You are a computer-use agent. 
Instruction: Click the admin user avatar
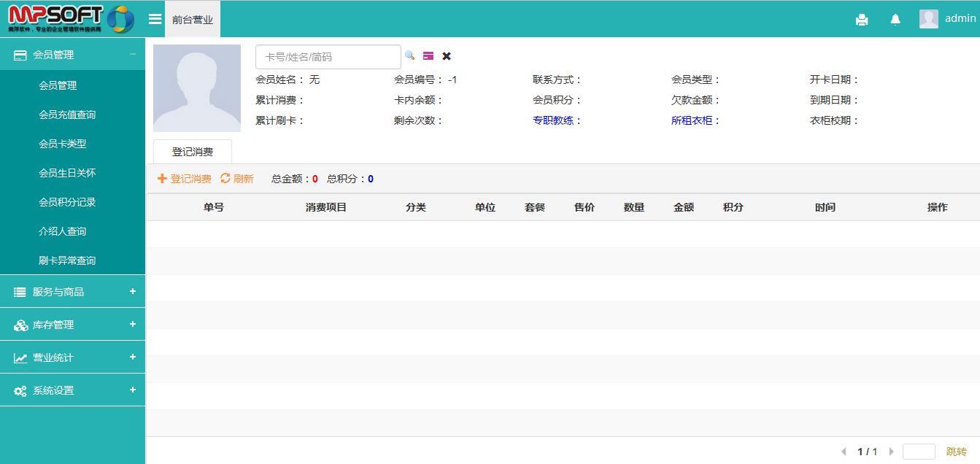click(928, 19)
